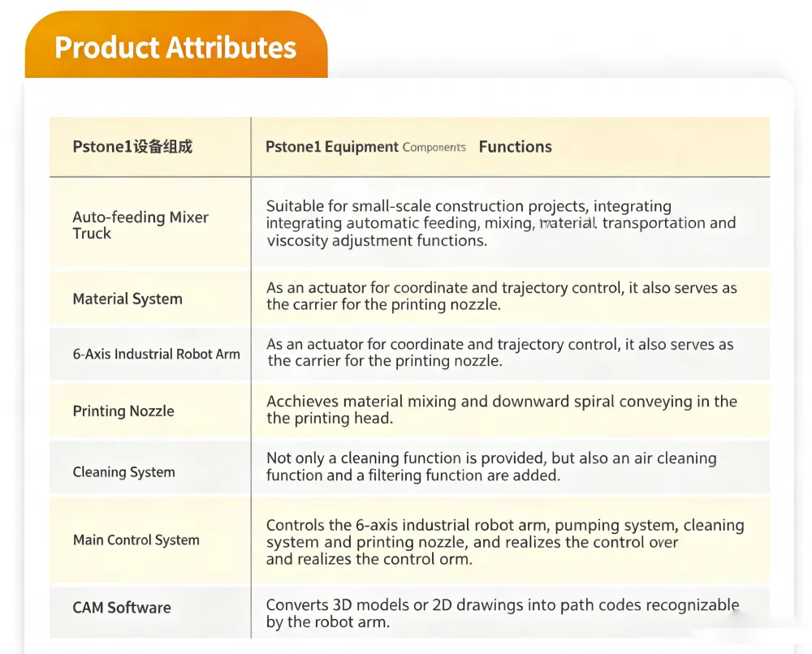
Task: Select the downward spiral conveying description
Action: [501, 409]
